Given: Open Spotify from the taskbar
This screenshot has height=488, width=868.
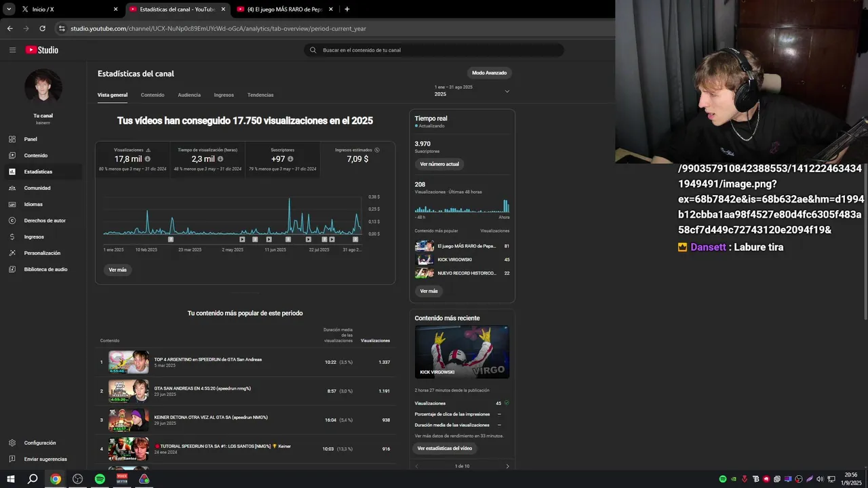Looking at the screenshot, I should tap(100, 479).
